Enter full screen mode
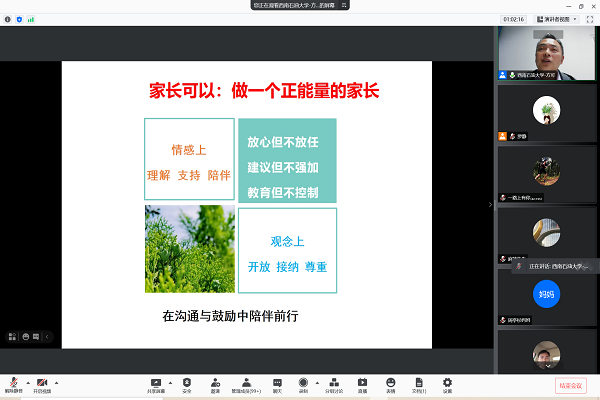 point(591,18)
